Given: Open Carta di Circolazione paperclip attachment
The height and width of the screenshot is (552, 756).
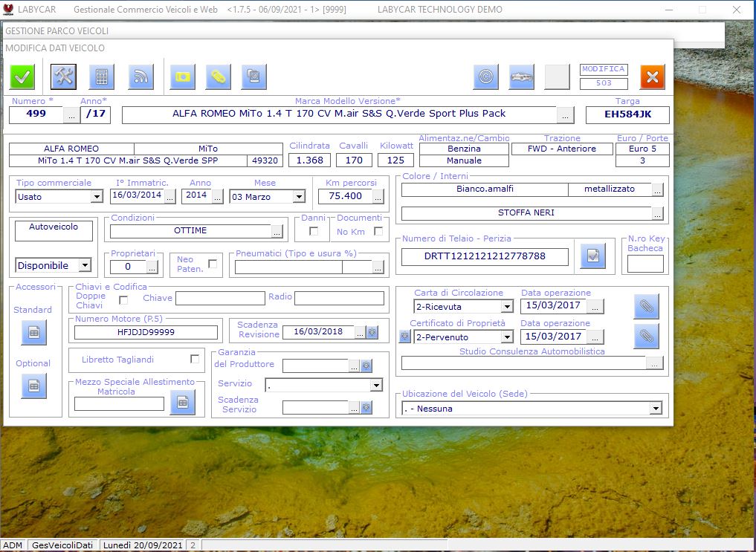Looking at the screenshot, I should point(646,306).
